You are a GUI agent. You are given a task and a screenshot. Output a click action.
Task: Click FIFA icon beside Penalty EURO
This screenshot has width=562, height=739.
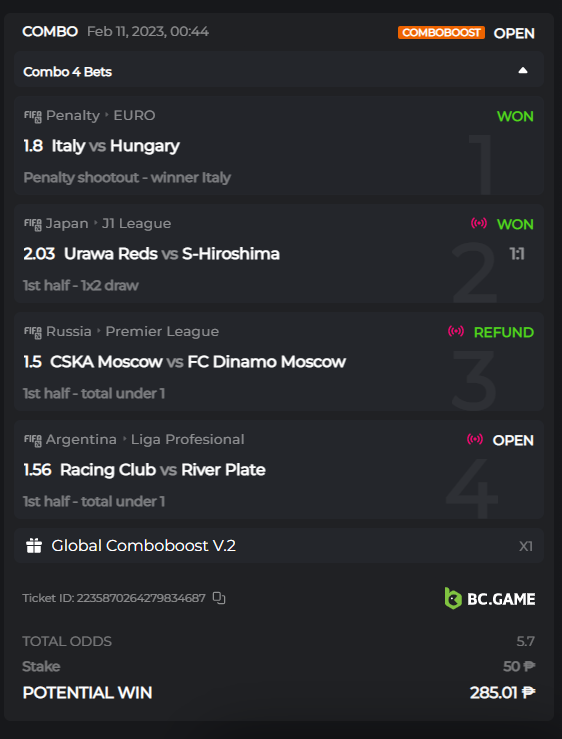[x=33, y=116]
